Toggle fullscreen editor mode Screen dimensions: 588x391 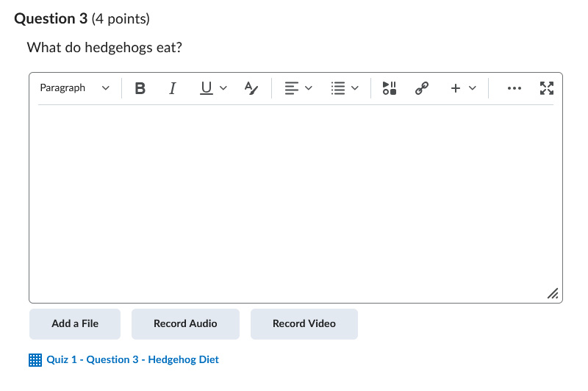[547, 88]
